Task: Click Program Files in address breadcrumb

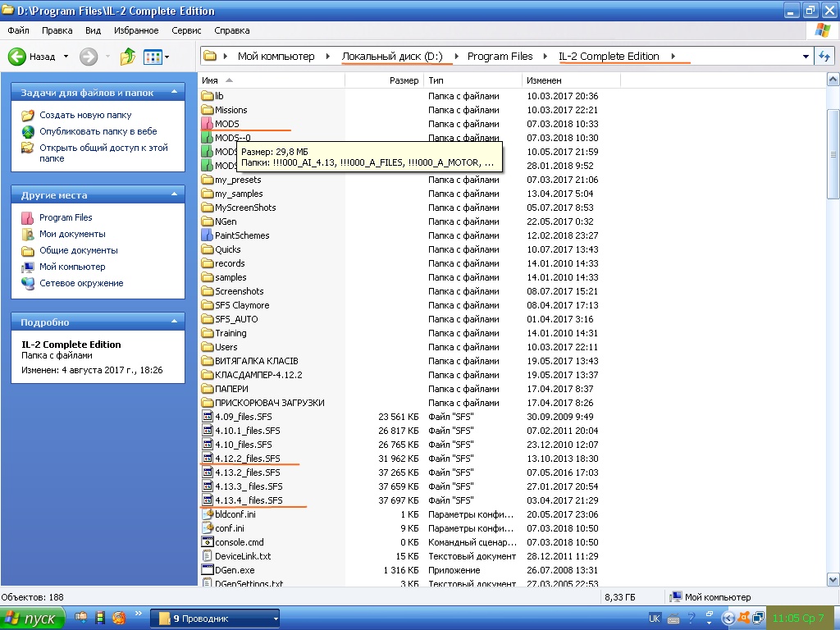Action: click(x=500, y=57)
